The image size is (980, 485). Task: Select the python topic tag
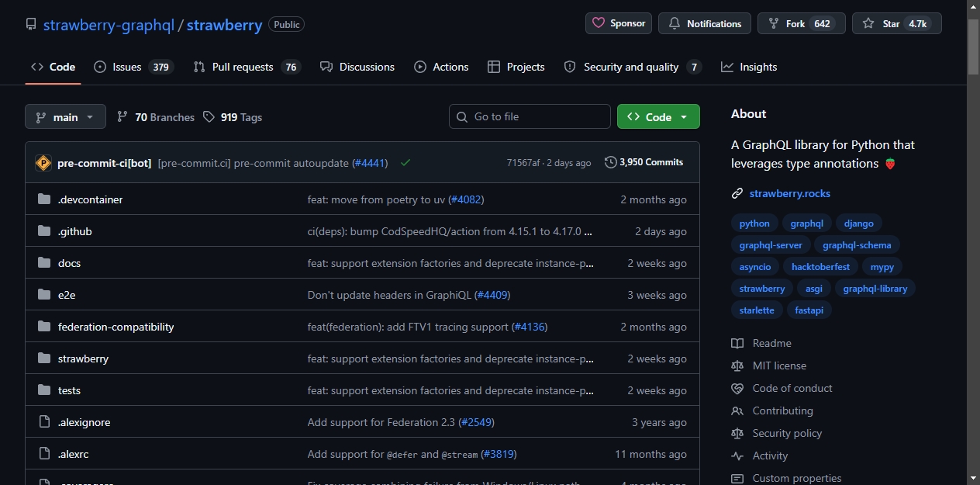pyautogui.click(x=754, y=223)
